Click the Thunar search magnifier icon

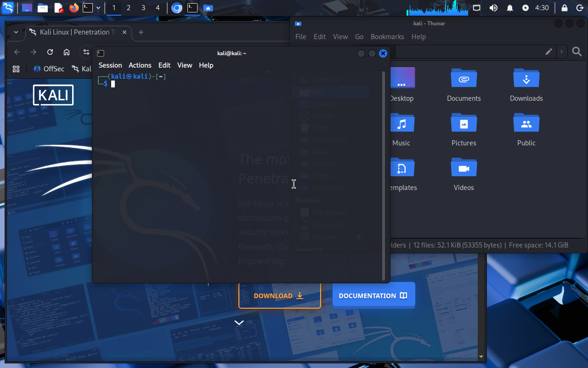[577, 52]
